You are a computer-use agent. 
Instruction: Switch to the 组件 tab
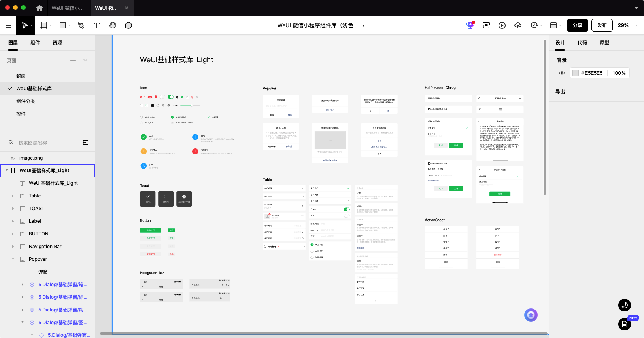(35, 43)
